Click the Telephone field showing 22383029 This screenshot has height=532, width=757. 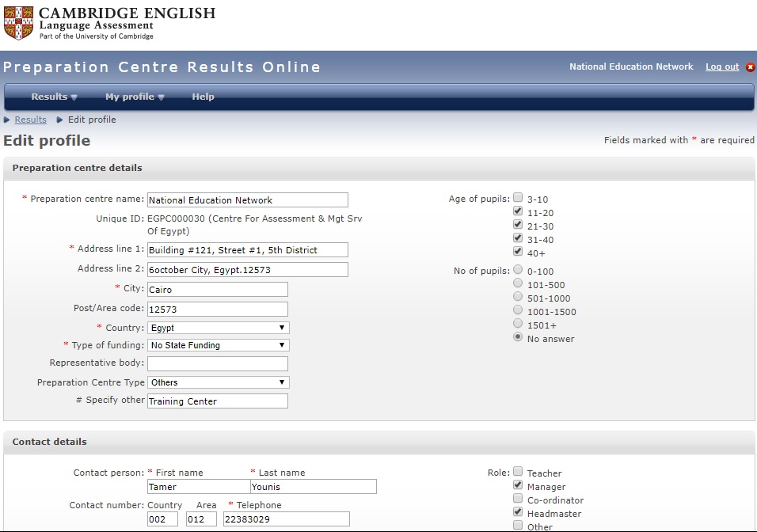click(287, 519)
